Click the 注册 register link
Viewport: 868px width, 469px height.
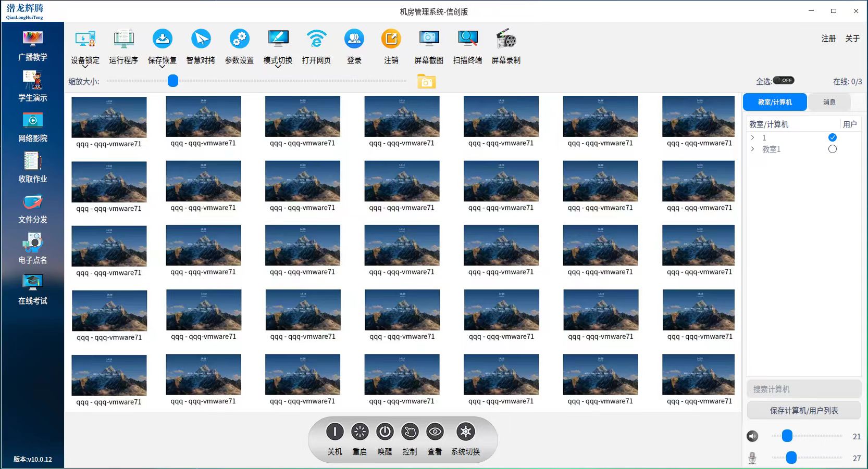pyautogui.click(x=828, y=39)
